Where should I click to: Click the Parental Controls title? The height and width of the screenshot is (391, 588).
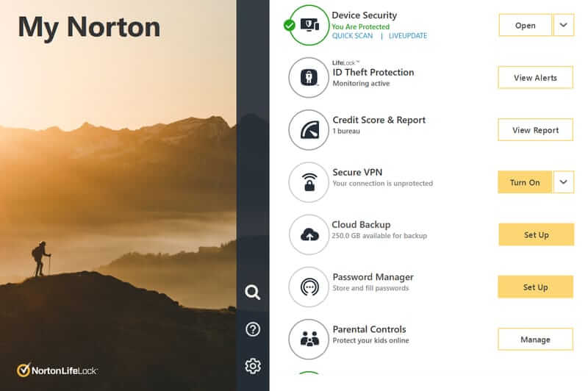tap(370, 329)
